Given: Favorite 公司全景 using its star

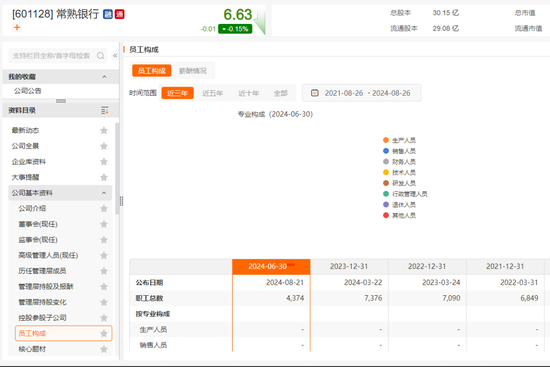Looking at the screenshot, I should [104, 146].
